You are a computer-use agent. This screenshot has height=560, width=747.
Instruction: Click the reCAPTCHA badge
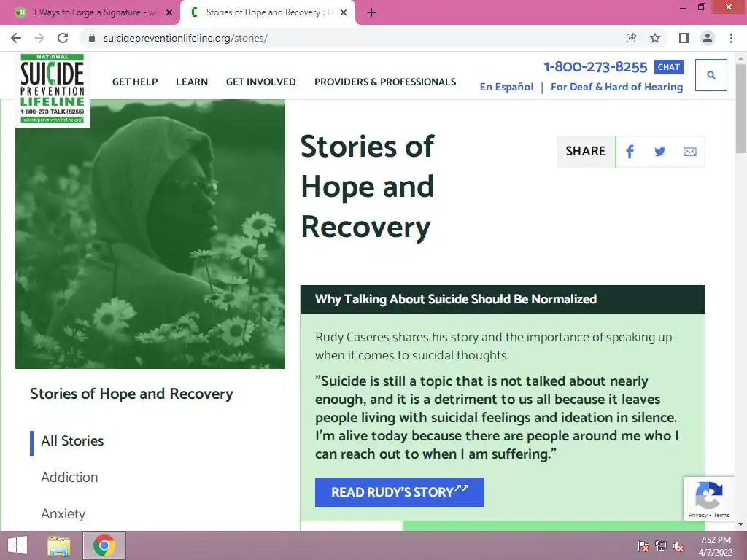pos(708,498)
